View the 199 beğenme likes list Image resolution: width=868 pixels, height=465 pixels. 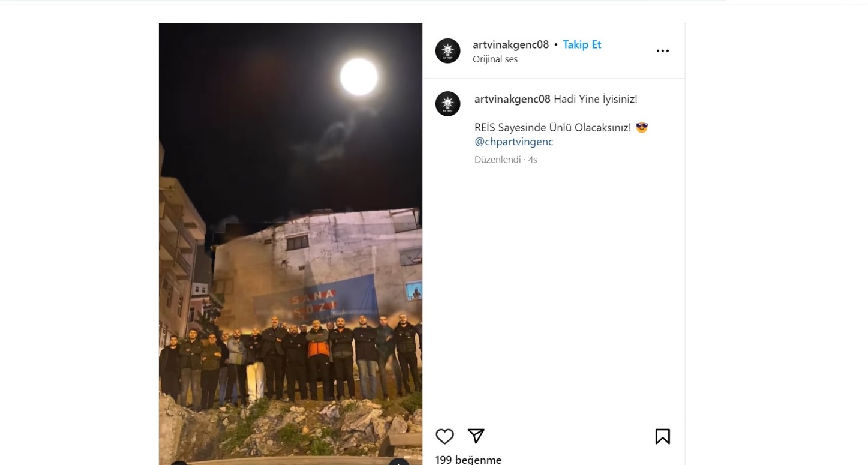[x=468, y=459]
